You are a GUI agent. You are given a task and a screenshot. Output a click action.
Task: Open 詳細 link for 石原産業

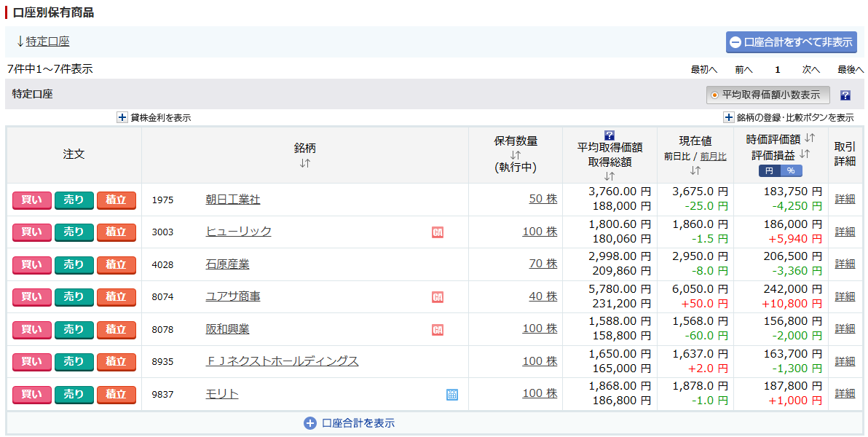[x=845, y=264]
